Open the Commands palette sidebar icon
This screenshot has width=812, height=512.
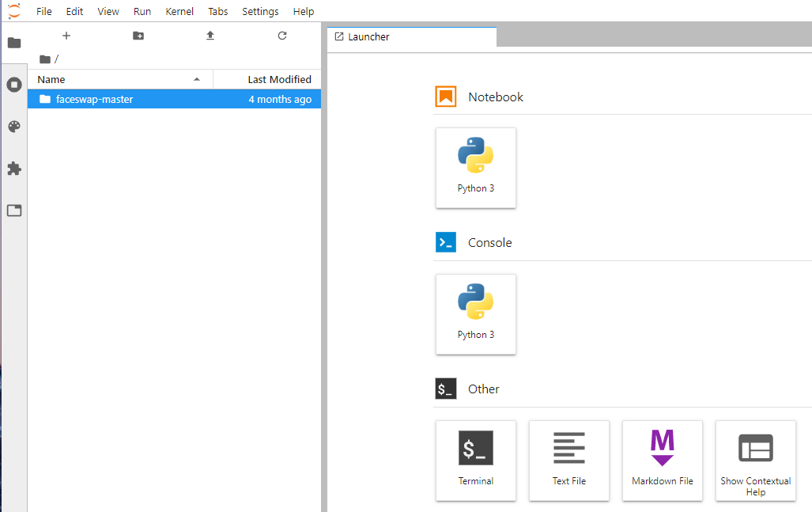(13, 127)
